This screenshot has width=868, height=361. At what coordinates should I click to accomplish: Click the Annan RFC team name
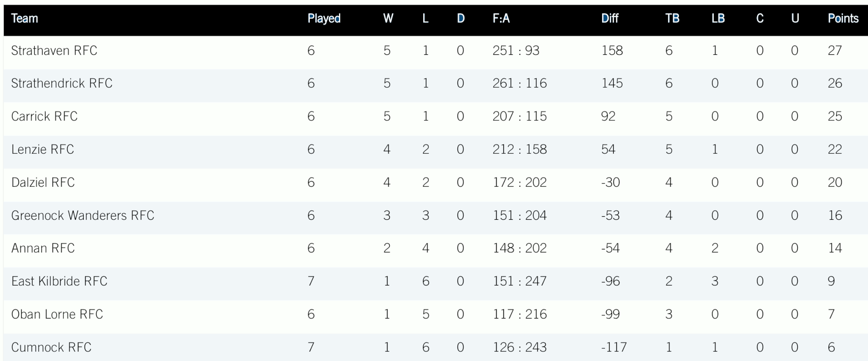tap(43, 248)
